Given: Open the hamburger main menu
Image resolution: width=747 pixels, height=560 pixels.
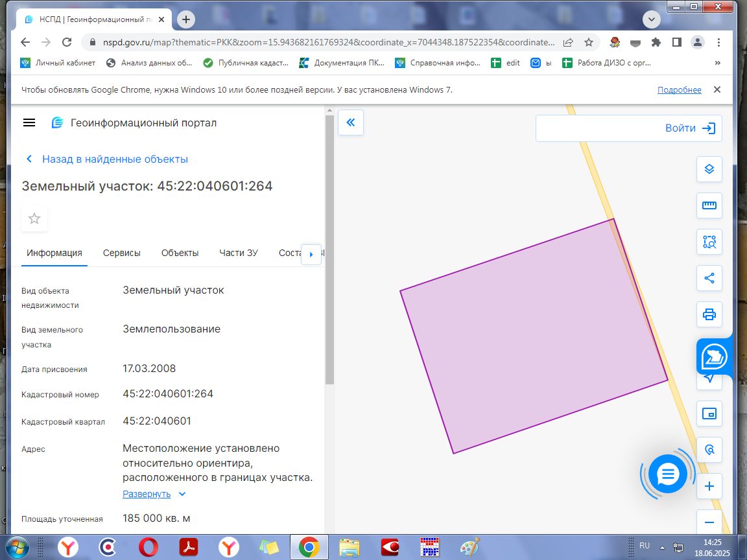Looking at the screenshot, I should (x=29, y=123).
